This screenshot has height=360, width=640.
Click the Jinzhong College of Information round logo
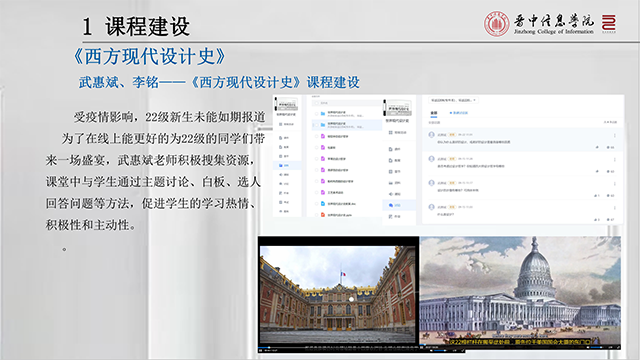tap(496, 24)
